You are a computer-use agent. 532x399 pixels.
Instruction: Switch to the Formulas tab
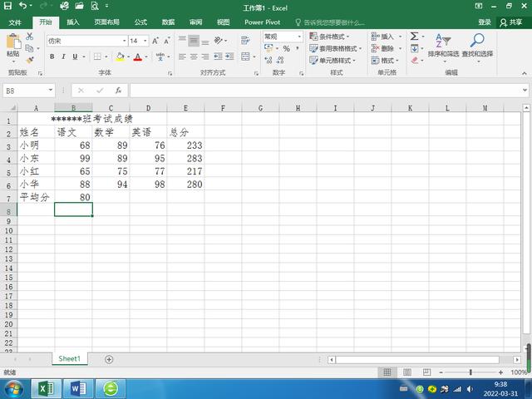click(x=140, y=22)
